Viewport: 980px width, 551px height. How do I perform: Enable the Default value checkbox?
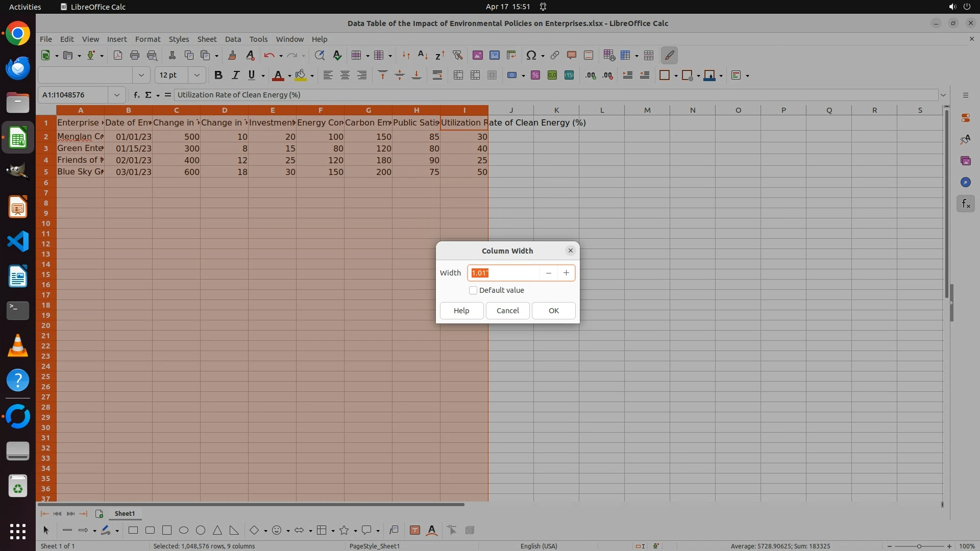[x=473, y=290]
